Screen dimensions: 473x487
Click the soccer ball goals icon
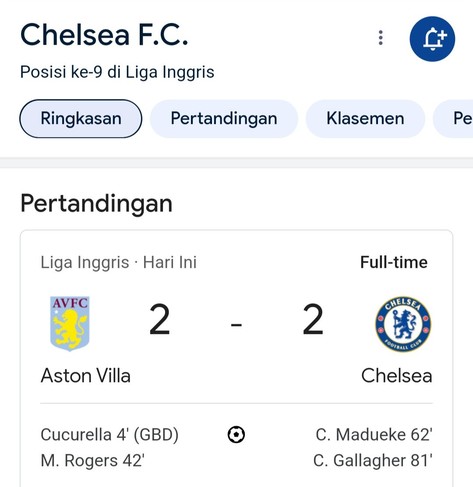(x=236, y=435)
